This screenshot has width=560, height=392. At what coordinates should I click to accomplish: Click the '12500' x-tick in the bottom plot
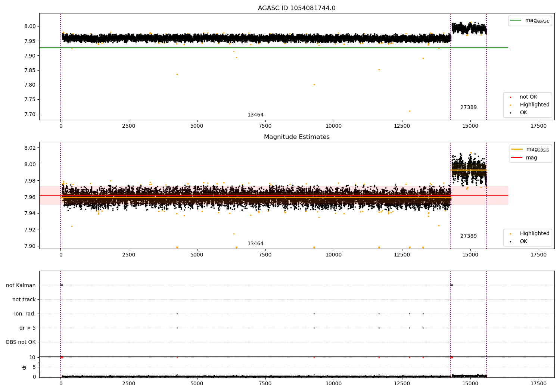point(402,383)
